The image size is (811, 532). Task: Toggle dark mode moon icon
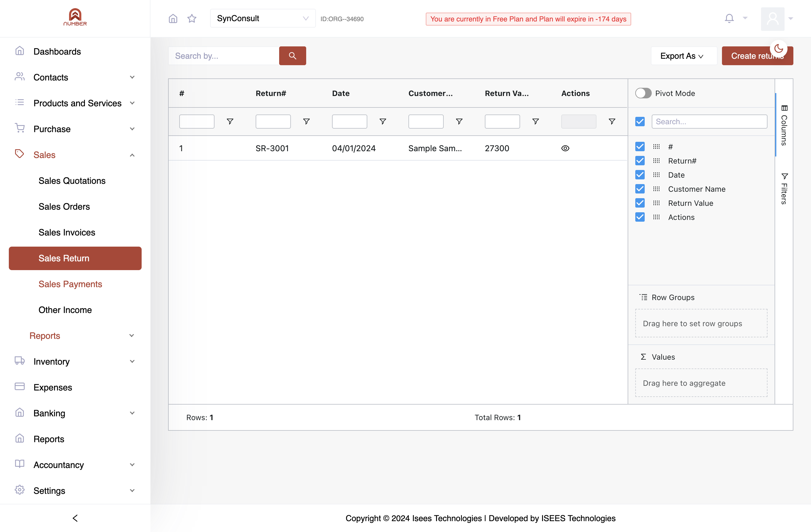[778, 49]
